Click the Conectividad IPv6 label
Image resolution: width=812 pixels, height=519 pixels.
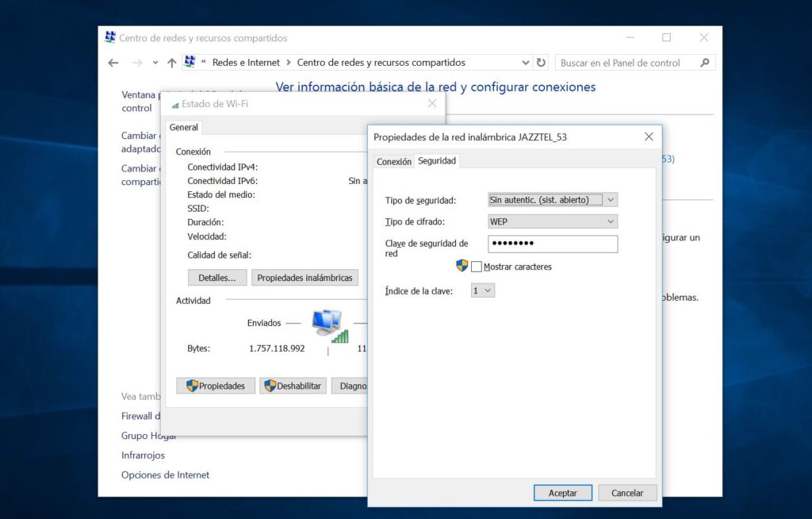pyautogui.click(x=222, y=181)
